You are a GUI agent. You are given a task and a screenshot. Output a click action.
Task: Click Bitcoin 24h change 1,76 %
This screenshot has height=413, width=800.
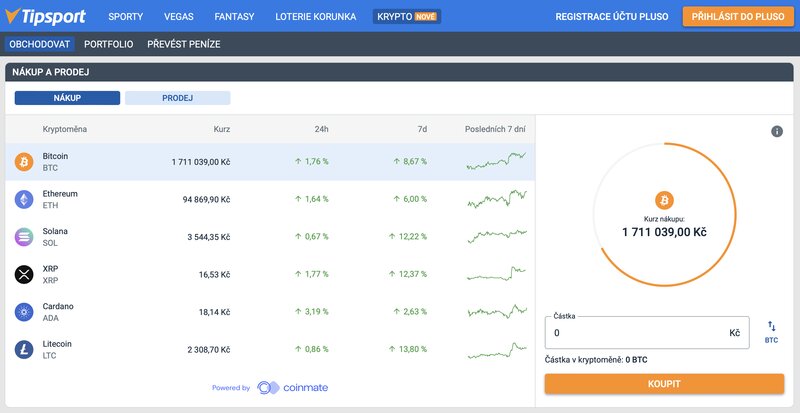(312, 161)
